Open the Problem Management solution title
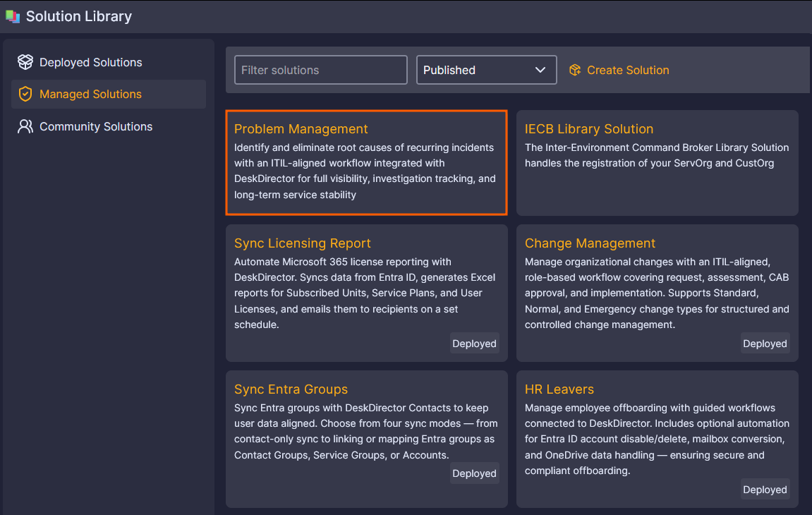The width and height of the screenshot is (812, 515). (x=301, y=129)
